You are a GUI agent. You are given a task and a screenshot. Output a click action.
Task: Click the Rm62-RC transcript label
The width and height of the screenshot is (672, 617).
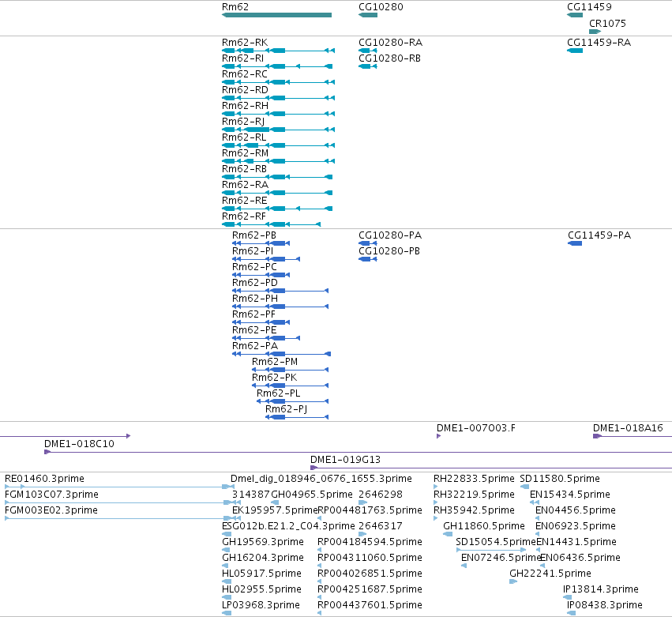click(x=244, y=74)
